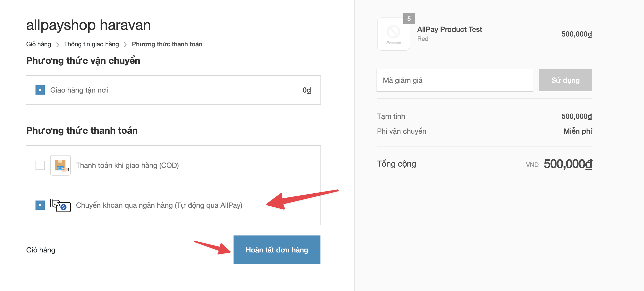
Task: Click the 'Tạm tính' subtotal label
Action: point(391,116)
